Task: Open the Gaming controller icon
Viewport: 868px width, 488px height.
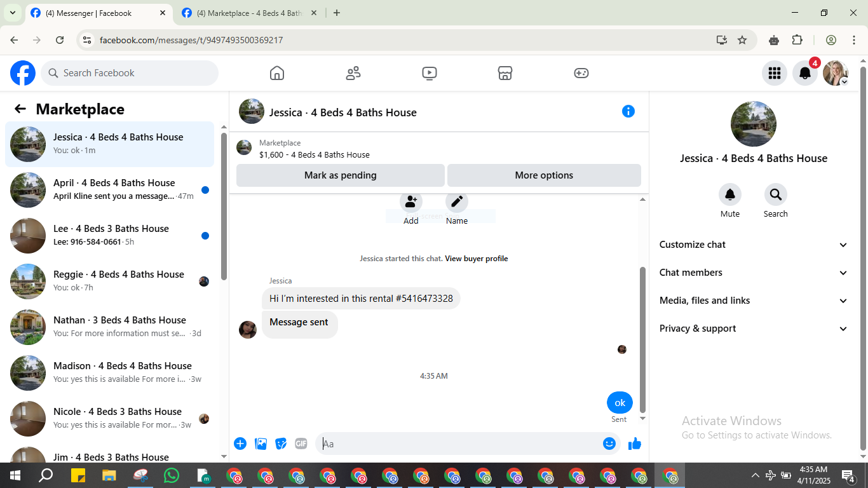Action: pos(581,73)
